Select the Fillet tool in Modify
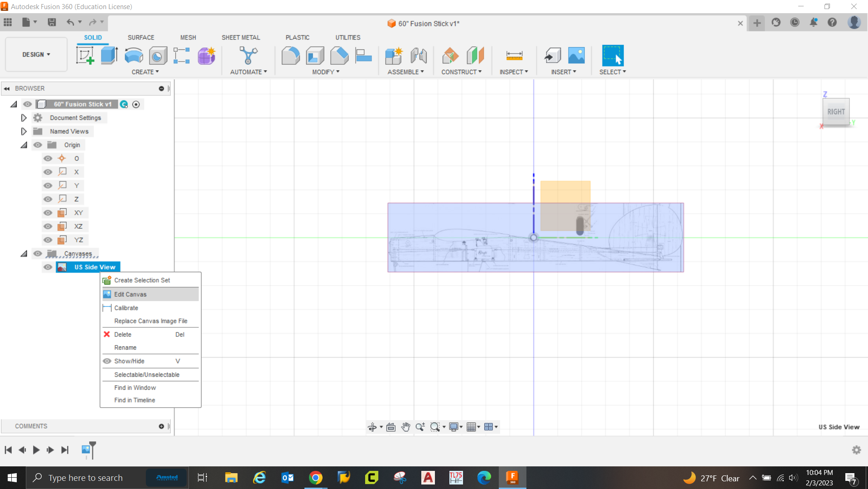The image size is (868, 489). 290,56
